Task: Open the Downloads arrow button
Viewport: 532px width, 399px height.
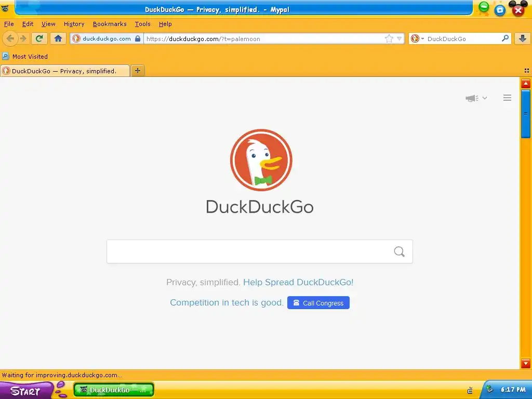Action: [523, 38]
